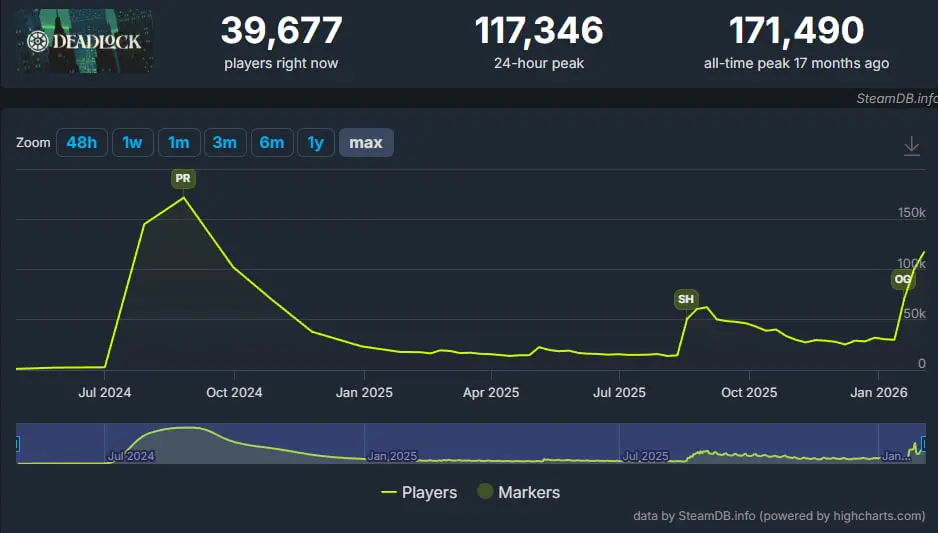
Task: Set zoom to 1w range
Action: click(132, 143)
